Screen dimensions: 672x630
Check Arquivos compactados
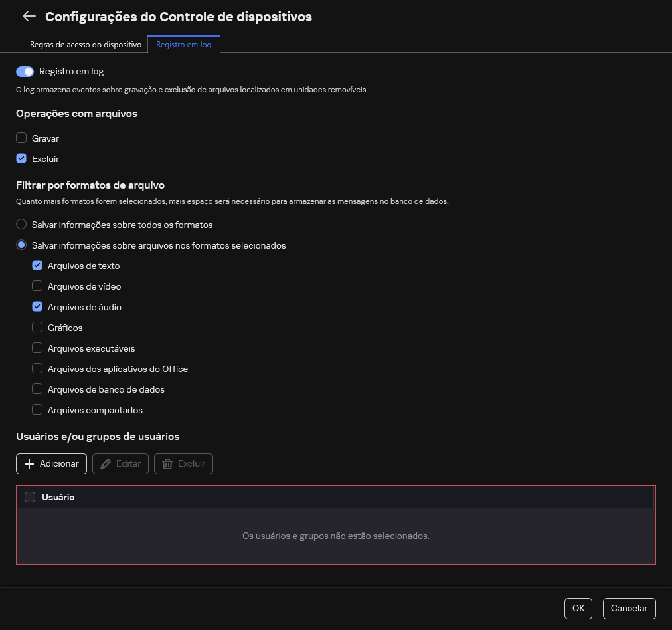coord(37,409)
